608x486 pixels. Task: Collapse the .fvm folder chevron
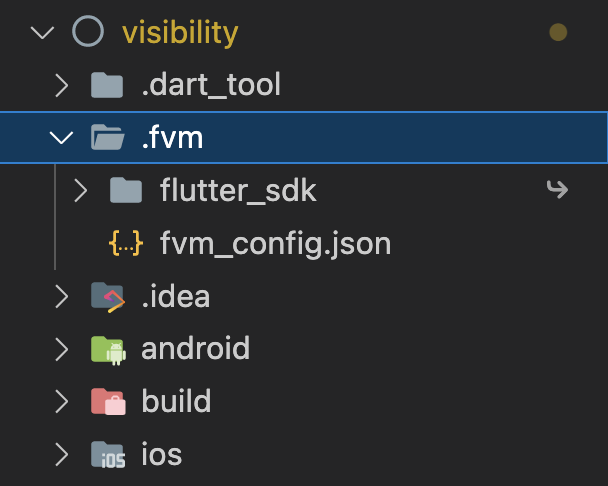tap(62, 137)
